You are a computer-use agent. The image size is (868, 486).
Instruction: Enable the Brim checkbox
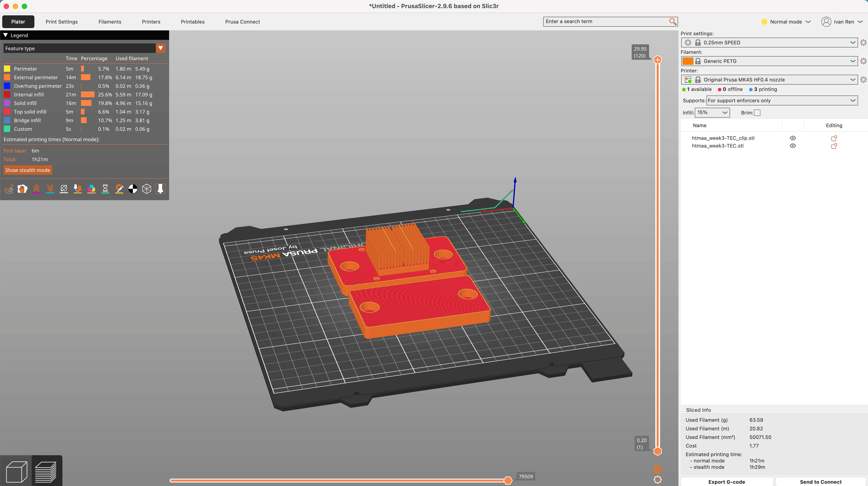pyautogui.click(x=757, y=113)
